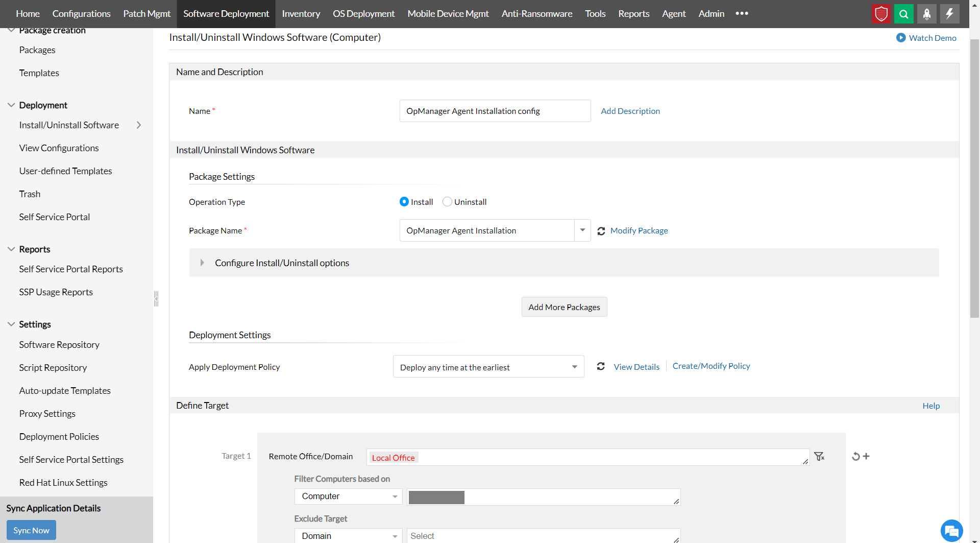Open the lightning bolt quick actions icon
The height and width of the screenshot is (543, 980).
click(949, 14)
